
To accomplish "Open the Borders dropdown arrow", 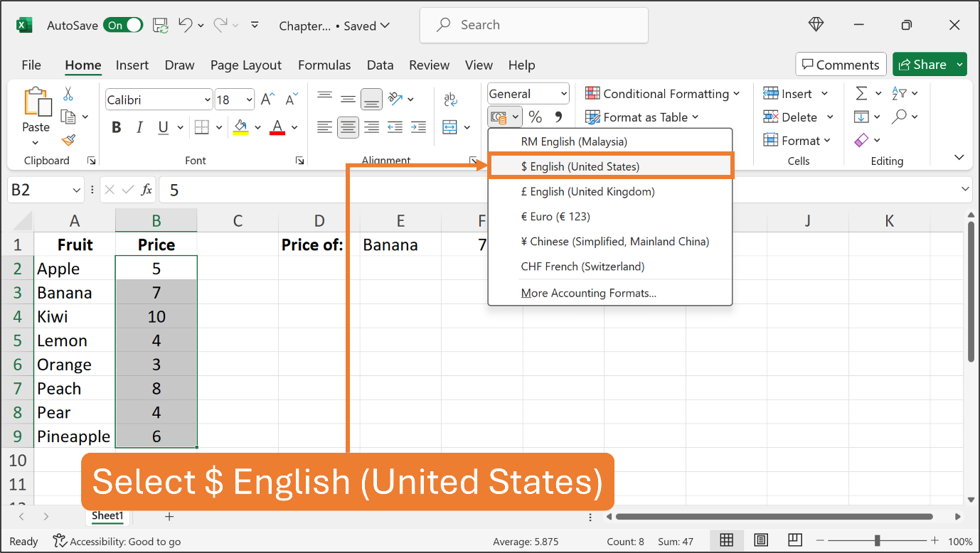I will click(218, 128).
